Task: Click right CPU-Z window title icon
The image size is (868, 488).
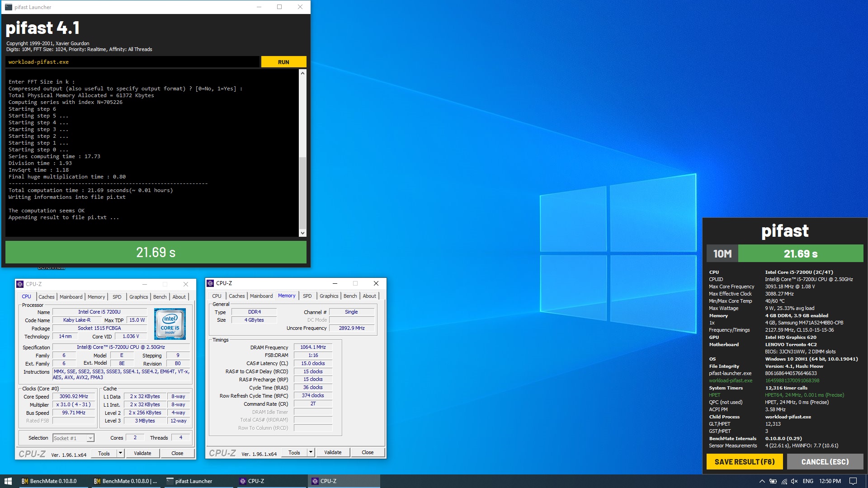Action: click(210, 283)
